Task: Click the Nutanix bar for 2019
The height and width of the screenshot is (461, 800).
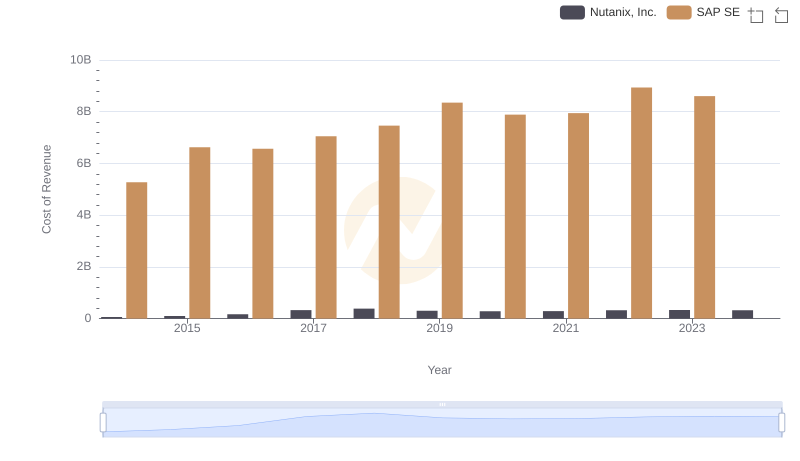Action: [x=427, y=315]
